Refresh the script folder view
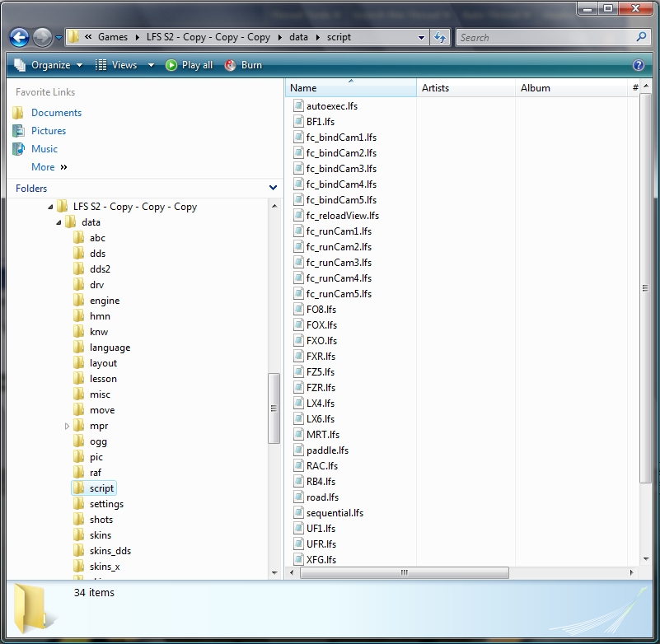 (x=440, y=37)
